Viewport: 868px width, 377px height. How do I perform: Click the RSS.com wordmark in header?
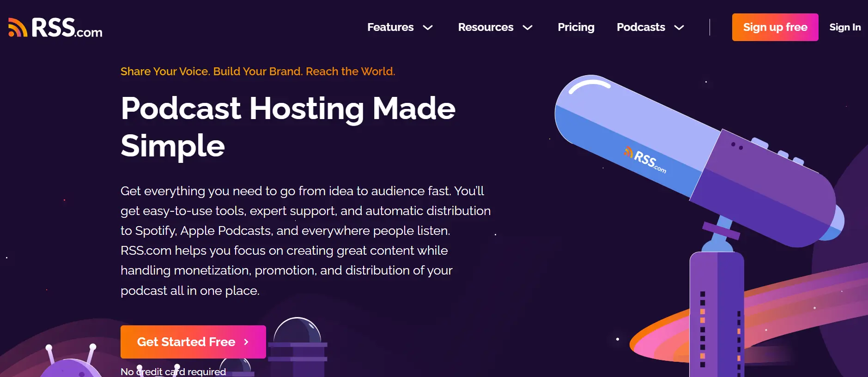point(67,28)
